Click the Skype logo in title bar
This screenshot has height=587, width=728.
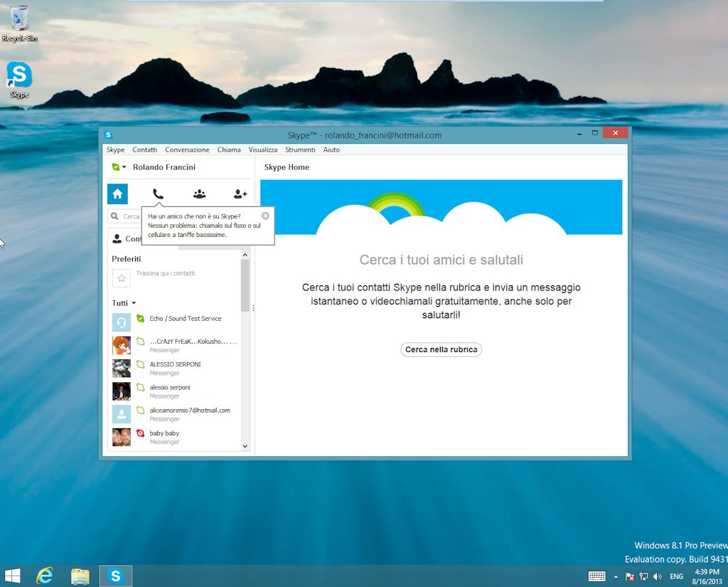pyautogui.click(x=108, y=134)
